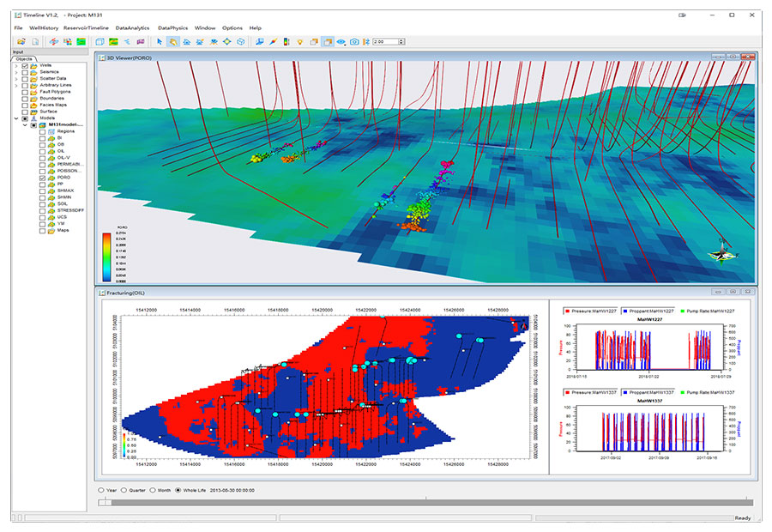The image size is (772, 532).
Task: Uncheck the Wells checkbox
Action: point(25,65)
